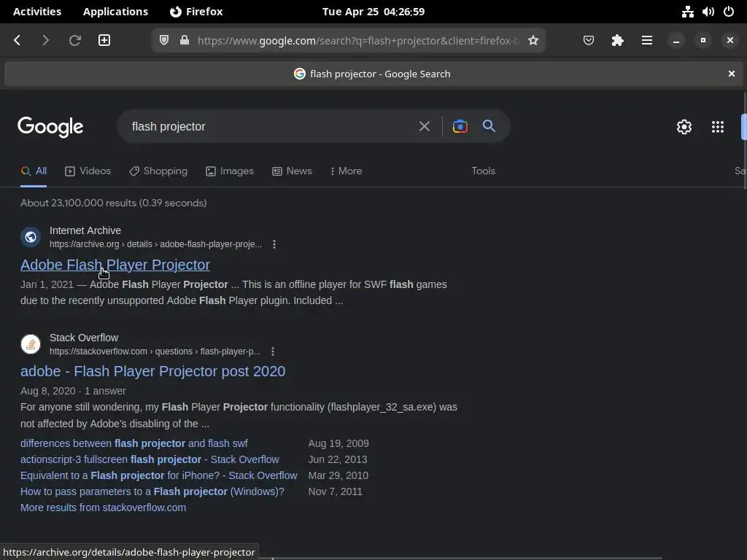Open a new tab with plus icon
Screen dimensions: 747x560
pos(104,41)
